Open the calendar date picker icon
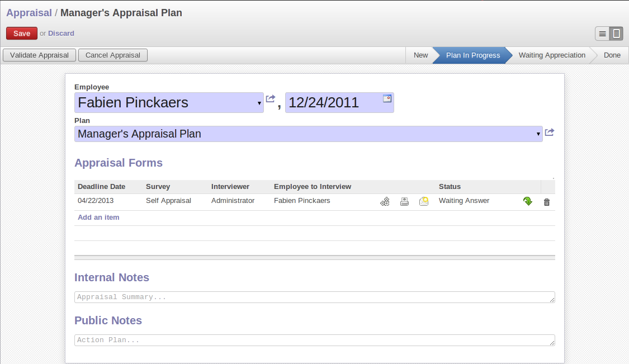Viewport: 629px width, 364px height. (x=387, y=98)
